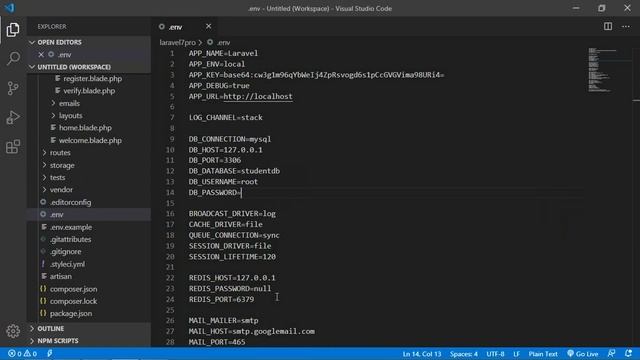Open home.blade.php file
The height and width of the screenshot is (360, 640).
click(x=85, y=128)
